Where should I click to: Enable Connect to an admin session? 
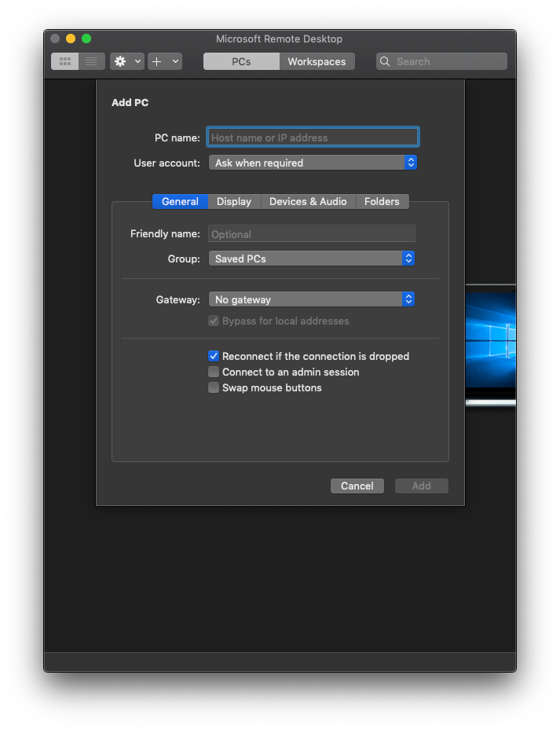(x=214, y=372)
